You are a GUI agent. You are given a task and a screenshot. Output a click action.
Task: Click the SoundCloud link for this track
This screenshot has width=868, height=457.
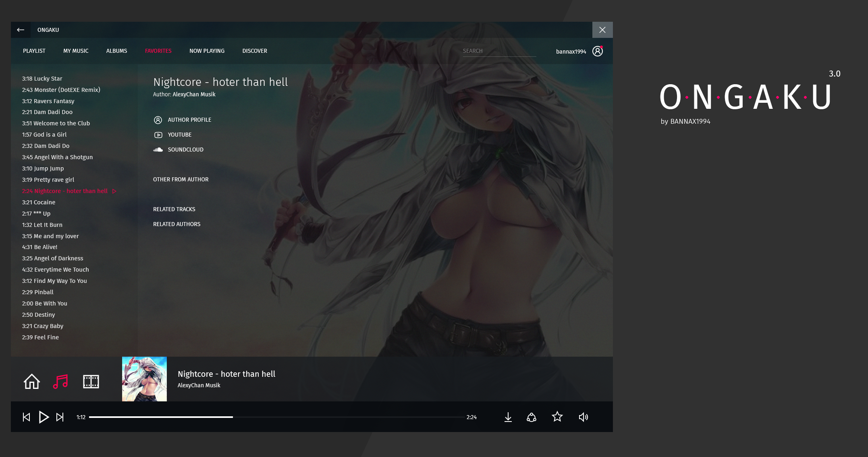(185, 149)
